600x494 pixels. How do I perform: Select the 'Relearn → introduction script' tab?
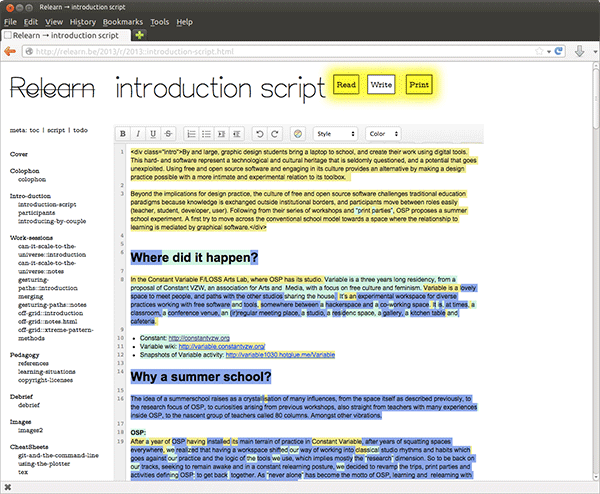pyautogui.click(x=66, y=35)
